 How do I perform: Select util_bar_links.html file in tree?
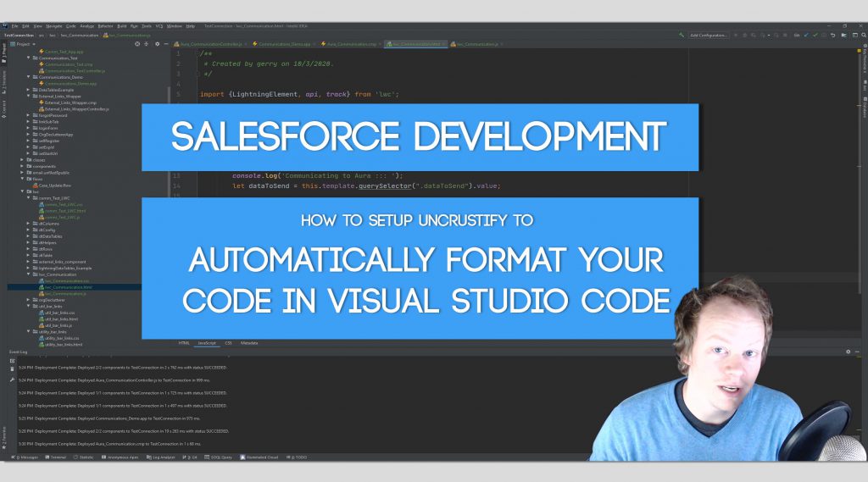pos(58,319)
